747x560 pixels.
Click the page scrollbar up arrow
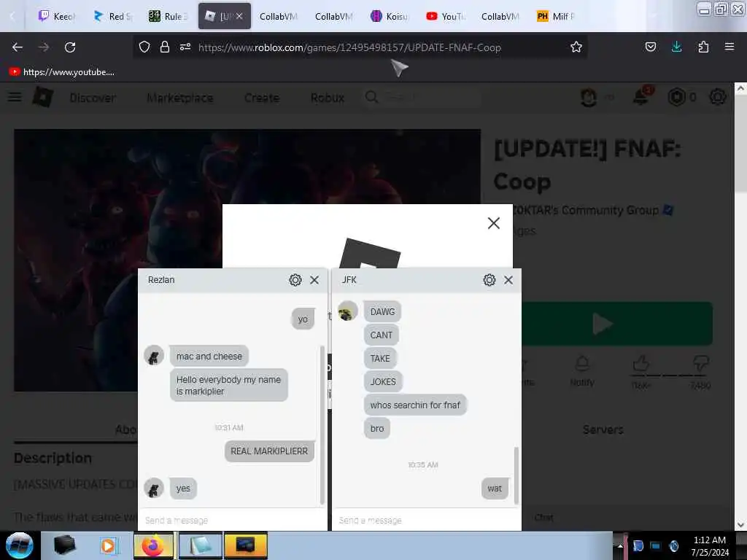tap(740, 88)
